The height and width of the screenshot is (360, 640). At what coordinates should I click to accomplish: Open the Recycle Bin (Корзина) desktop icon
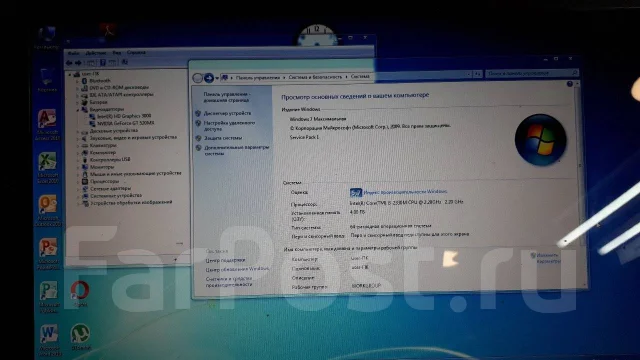47,80
